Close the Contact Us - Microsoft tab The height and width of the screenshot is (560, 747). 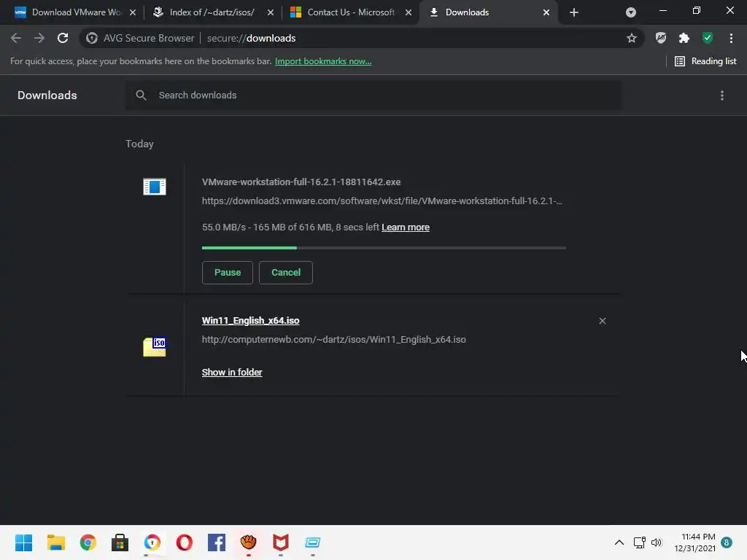click(x=409, y=12)
